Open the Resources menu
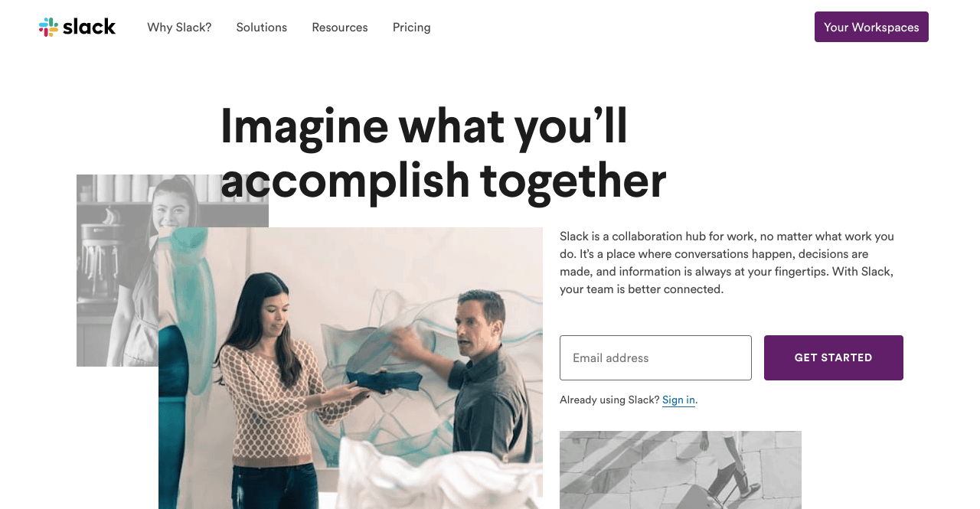The height and width of the screenshot is (509, 980). (340, 28)
